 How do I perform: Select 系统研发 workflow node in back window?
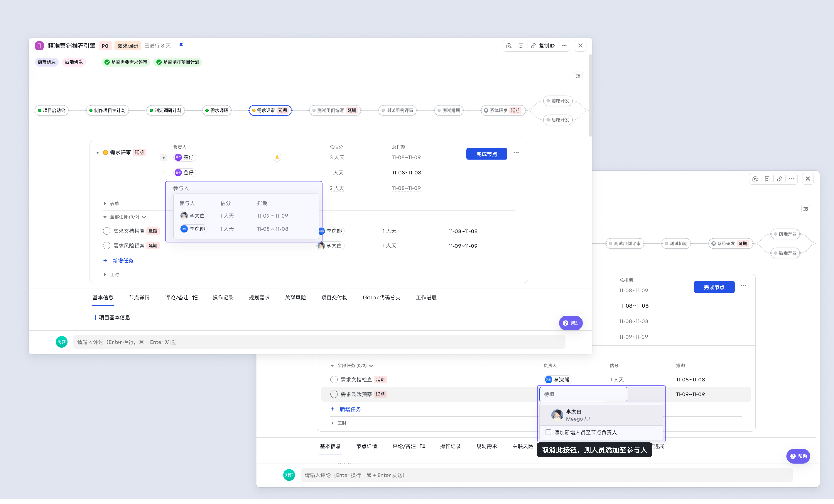coord(730,243)
